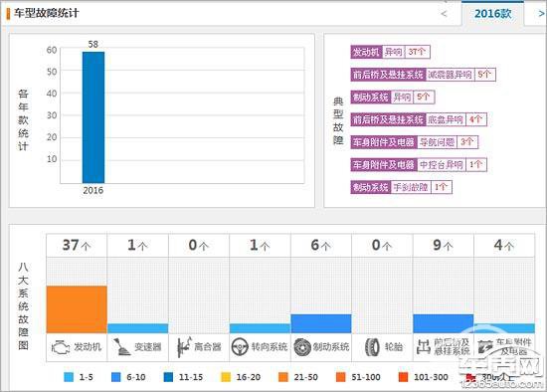Click the 9个 suspension count header

(443, 246)
